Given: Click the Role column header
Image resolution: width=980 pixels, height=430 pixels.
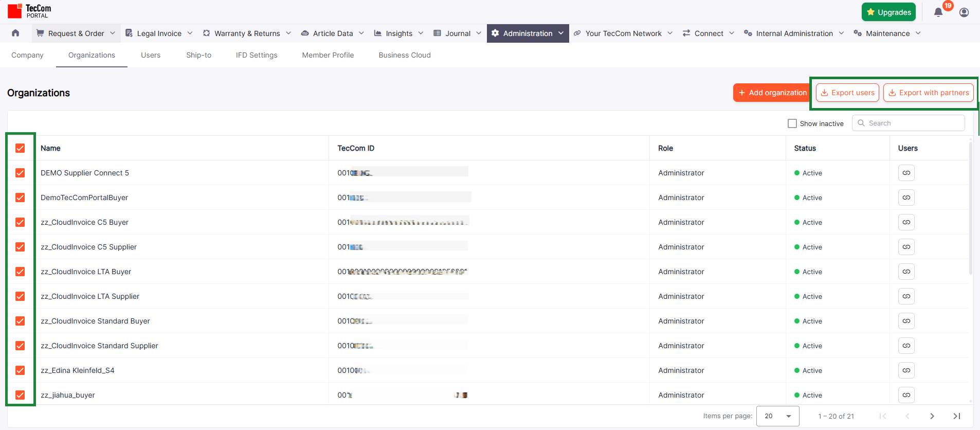Looking at the screenshot, I should point(665,148).
